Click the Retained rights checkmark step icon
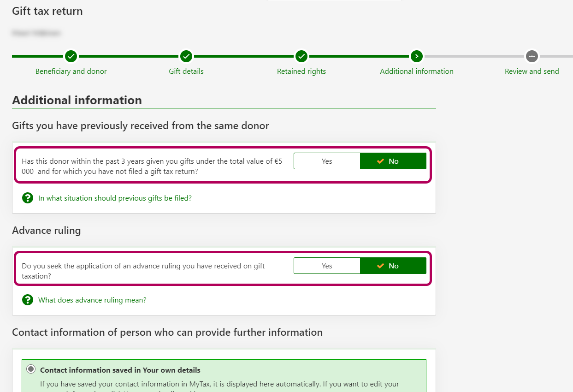573x392 pixels. click(301, 56)
